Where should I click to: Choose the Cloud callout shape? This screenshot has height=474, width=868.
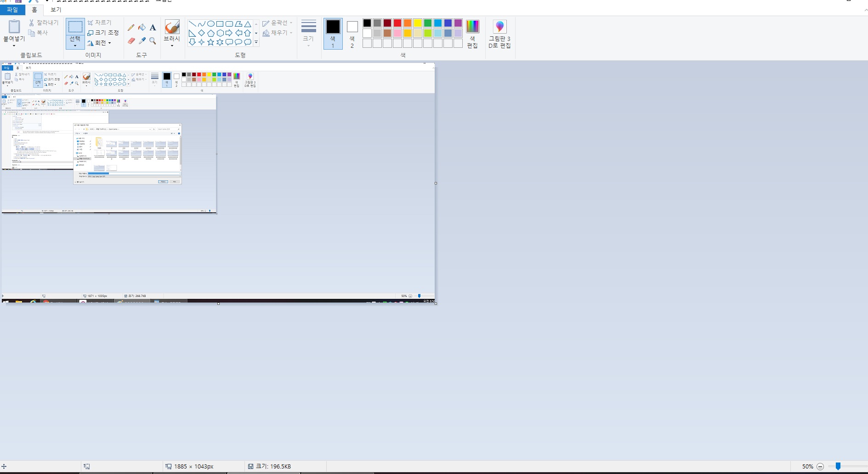click(x=247, y=42)
